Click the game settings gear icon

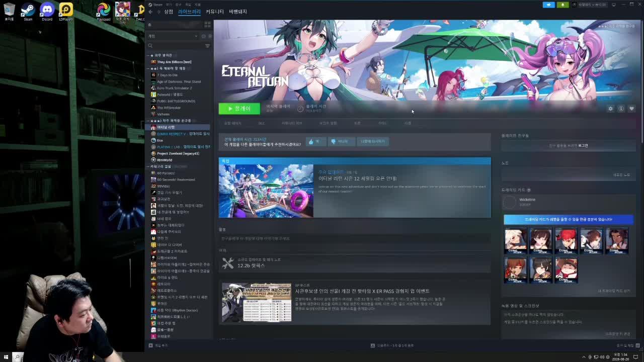pyautogui.click(x=610, y=109)
